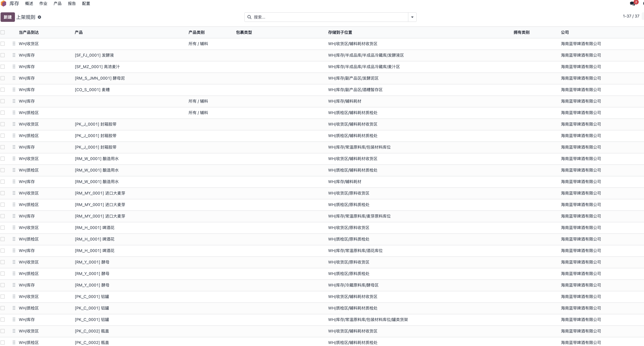
Task: Click WH/库存/常温原料库/包装材料库位/罐类货架 location cell
Action: tap(368, 319)
